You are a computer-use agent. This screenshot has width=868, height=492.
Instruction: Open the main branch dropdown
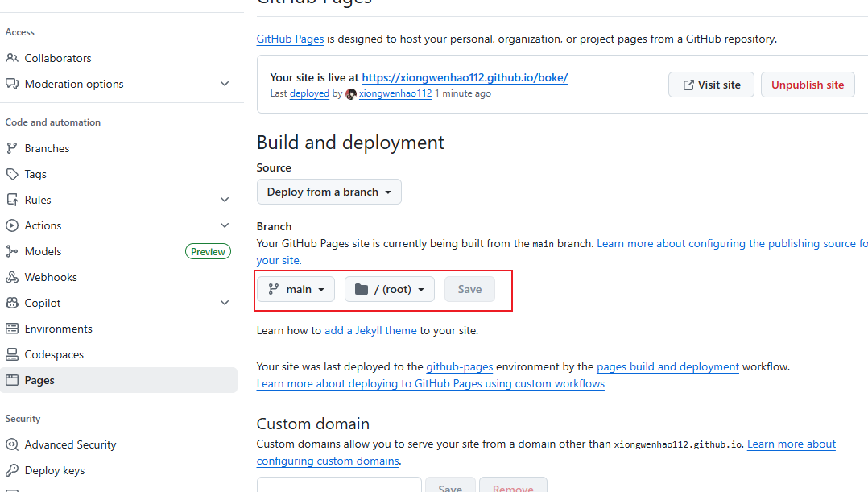296,289
